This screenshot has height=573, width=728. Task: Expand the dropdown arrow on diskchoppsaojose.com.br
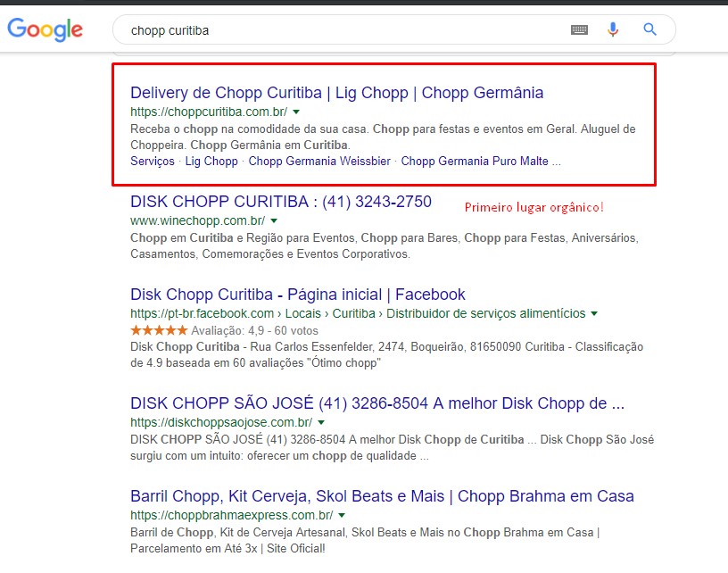[321, 421]
